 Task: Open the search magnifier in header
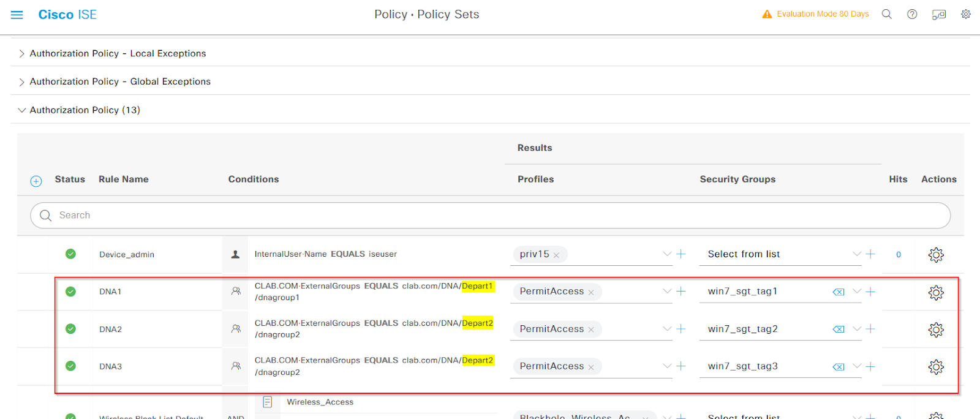pos(886,14)
